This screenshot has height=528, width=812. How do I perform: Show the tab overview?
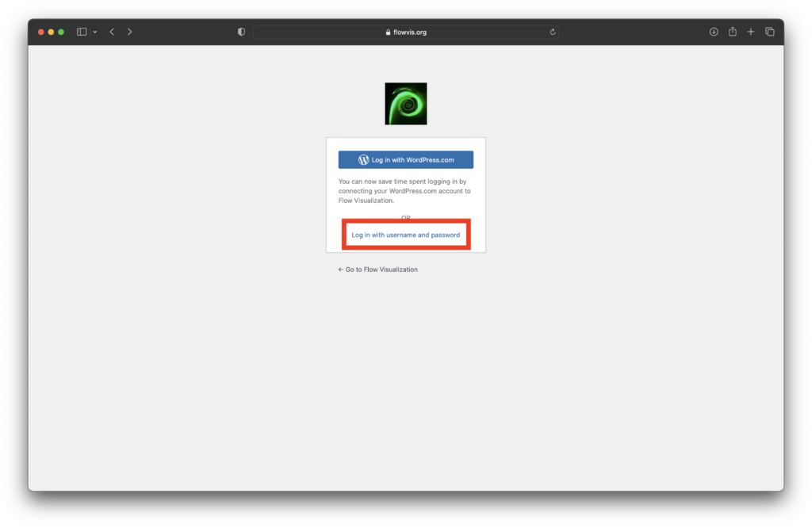tap(769, 32)
